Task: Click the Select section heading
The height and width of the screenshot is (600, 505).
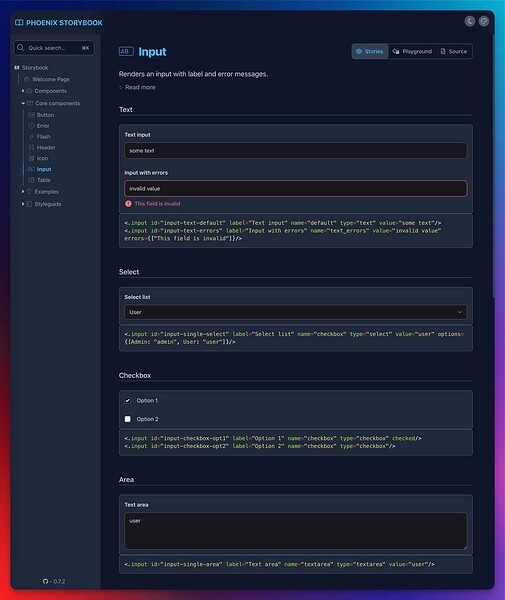Action: point(129,272)
